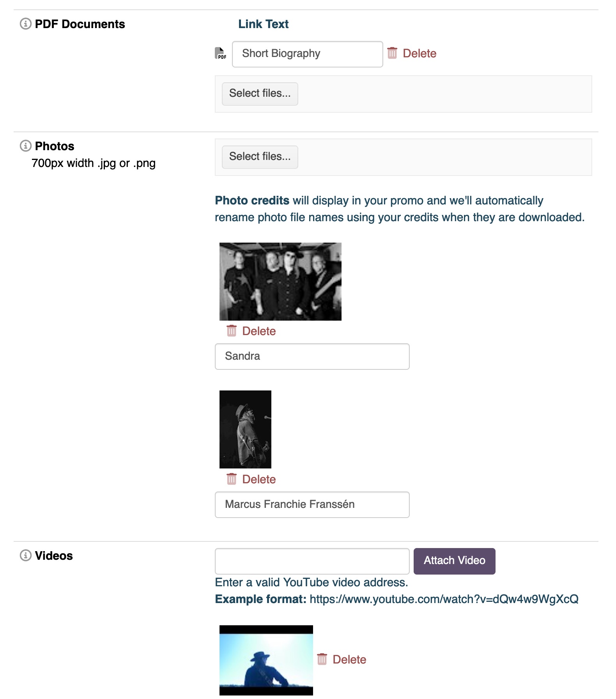Viewport: 616px width, 699px height.
Task: Click trash icon under the singer photo
Action: [232, 479]
